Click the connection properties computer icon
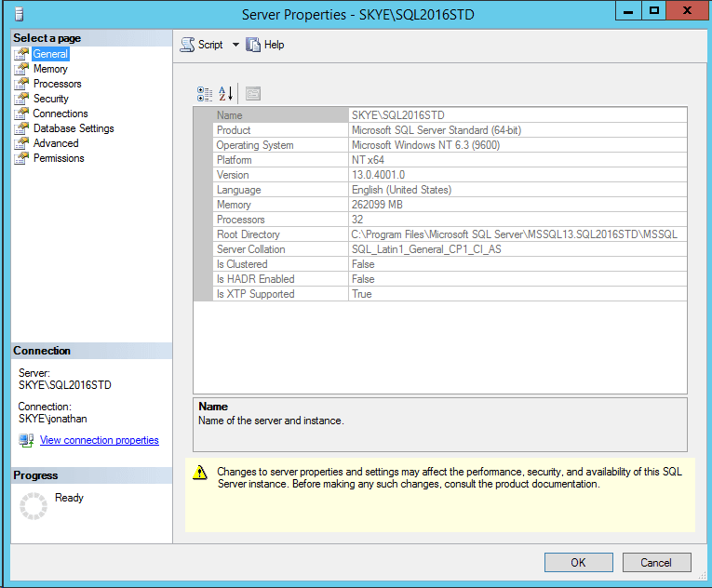Viewport: 712px width, 588px height. pyautogui.click(x=26, y=440)
